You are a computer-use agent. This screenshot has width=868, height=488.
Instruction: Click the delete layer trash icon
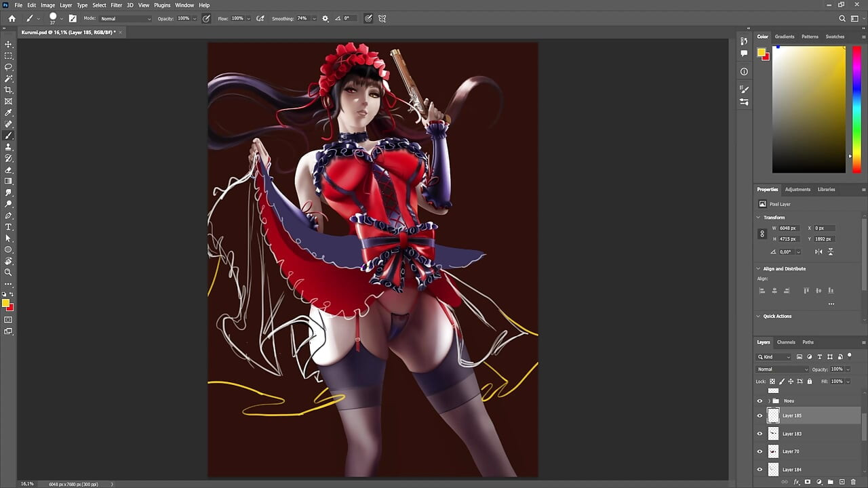(x=853, y=482)
